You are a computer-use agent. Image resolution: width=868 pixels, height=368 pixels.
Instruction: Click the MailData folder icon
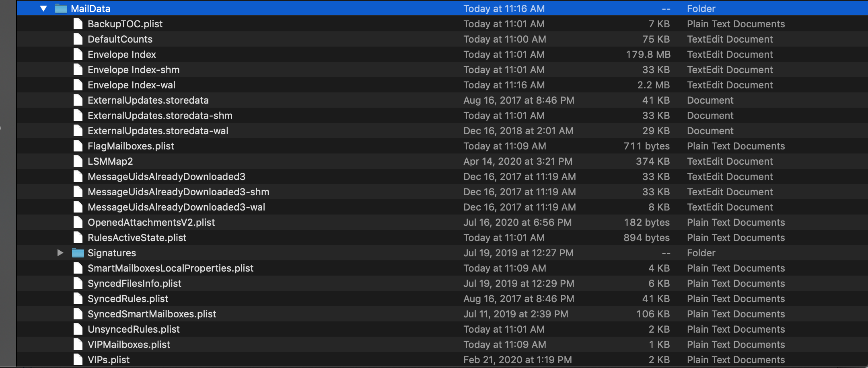tap(61, 8)
